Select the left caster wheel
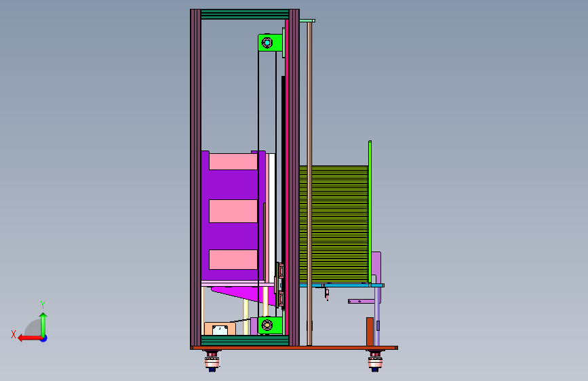Image resolution: width=588 pixels, height=381 pixels. point(212,361)
